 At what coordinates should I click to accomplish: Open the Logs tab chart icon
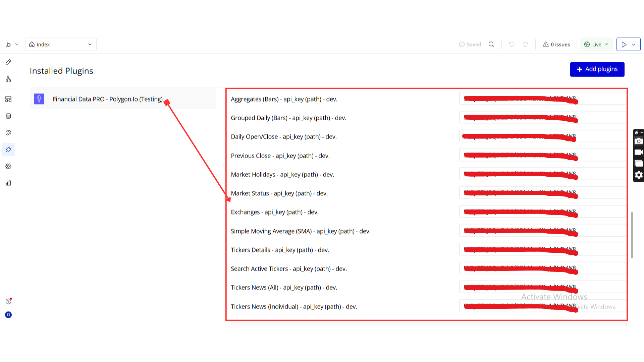click(x=8, y=183)
